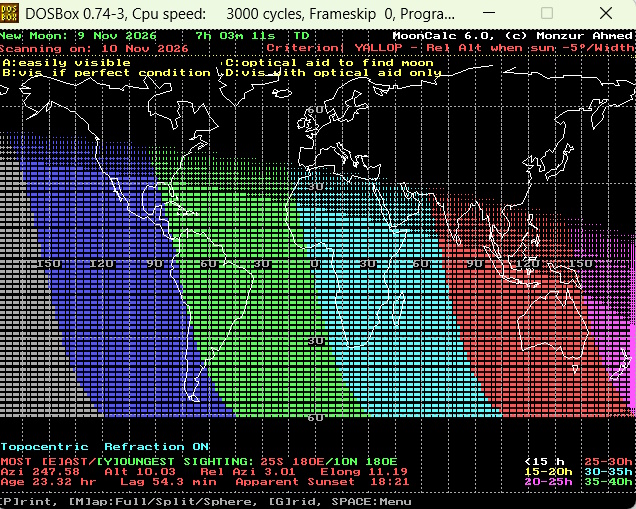Click the '7h 03m 11s' time text
This screenshot has height=509, width=636.
click(x=235, y=36)
